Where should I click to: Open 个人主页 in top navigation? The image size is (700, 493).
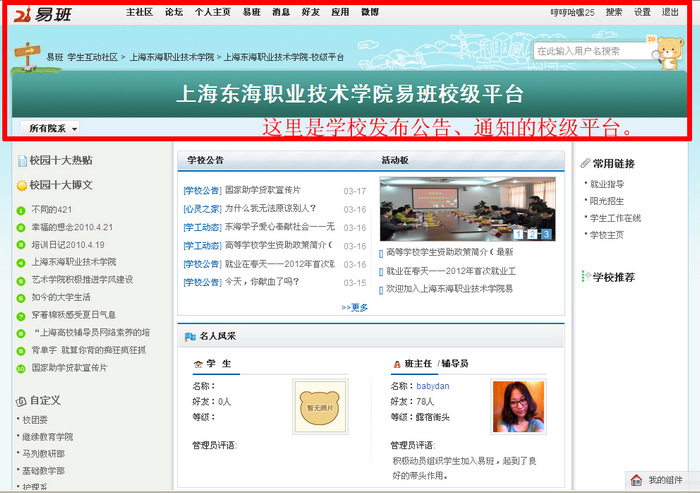pyautogui.click(x=212, y=13)
